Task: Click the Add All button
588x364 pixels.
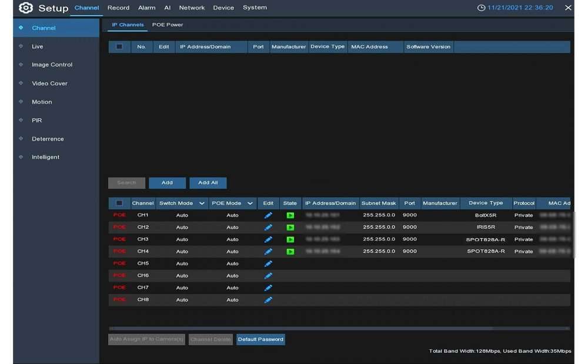Action: tap(208, 183)
